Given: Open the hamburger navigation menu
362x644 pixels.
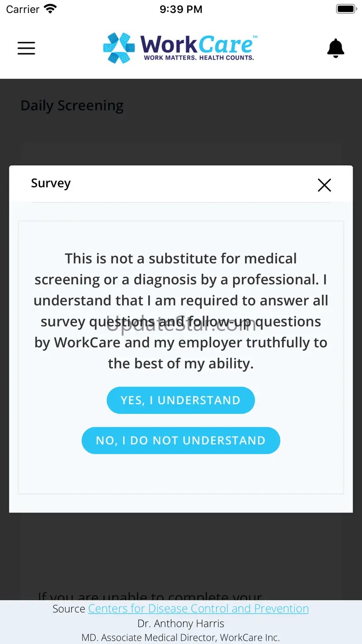Looking at the screenshot, I should pos(26,48).
